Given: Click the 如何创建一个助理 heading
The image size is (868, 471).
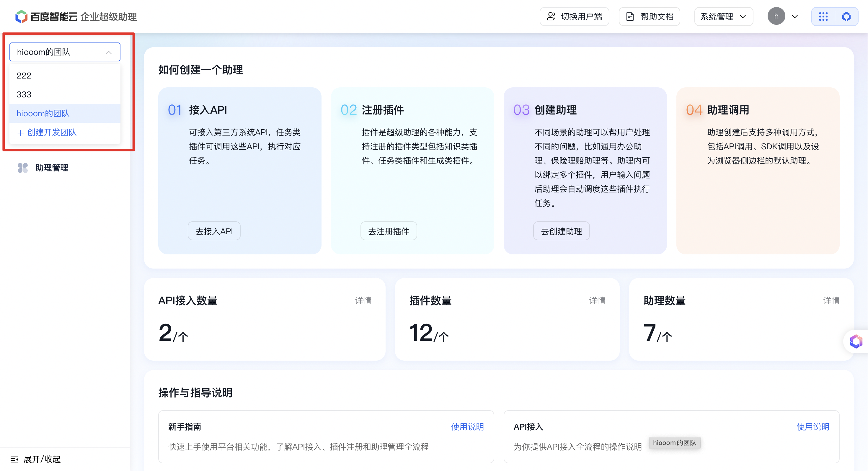Looking at the screenshot, I should pos(200,70).
